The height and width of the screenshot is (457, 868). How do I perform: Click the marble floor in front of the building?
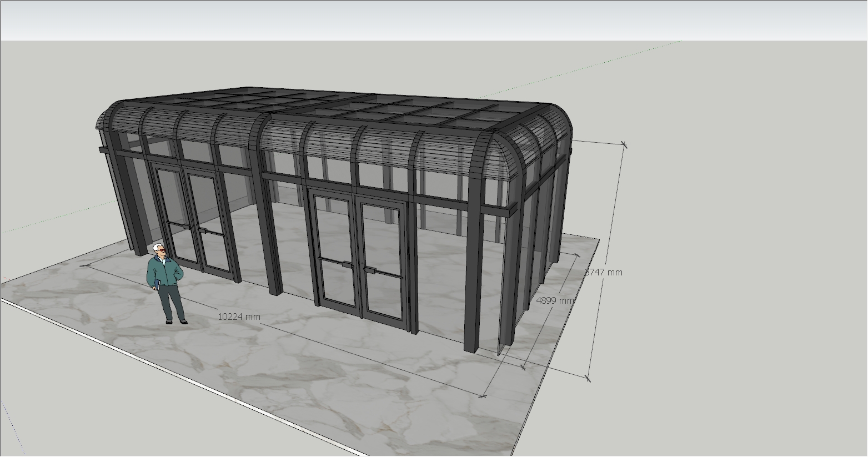click(311, 378)
